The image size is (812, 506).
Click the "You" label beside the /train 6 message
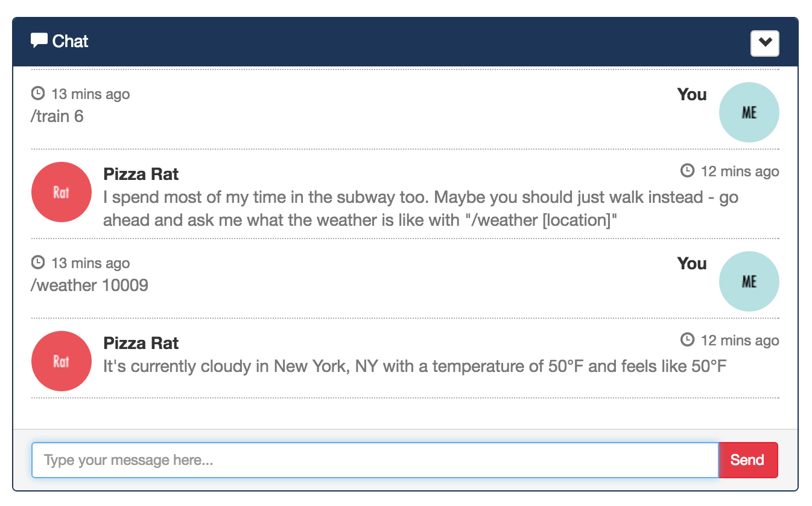(691, 94)
